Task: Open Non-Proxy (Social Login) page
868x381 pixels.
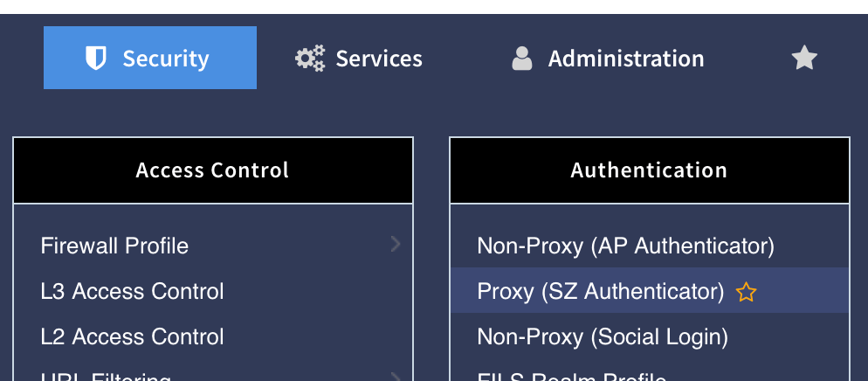Action: click(603, 337)
